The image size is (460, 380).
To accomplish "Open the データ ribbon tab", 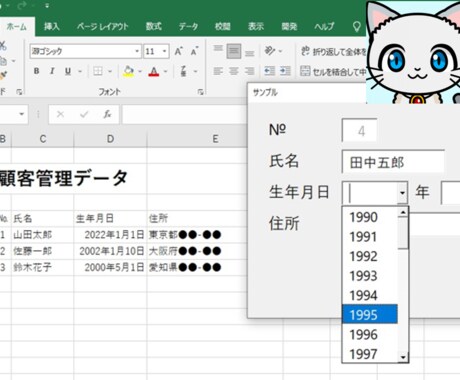I will tap(188, 27).
